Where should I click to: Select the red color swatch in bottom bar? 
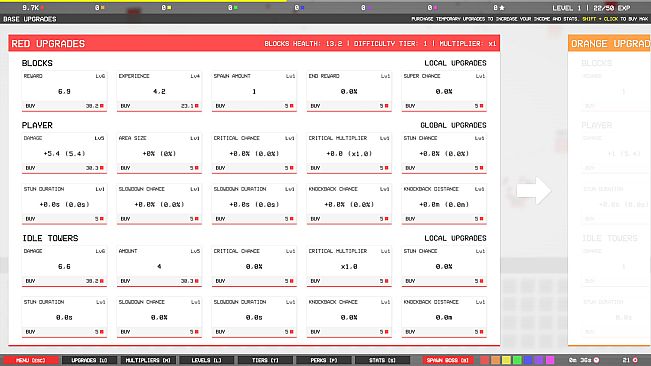click(485, 360)
